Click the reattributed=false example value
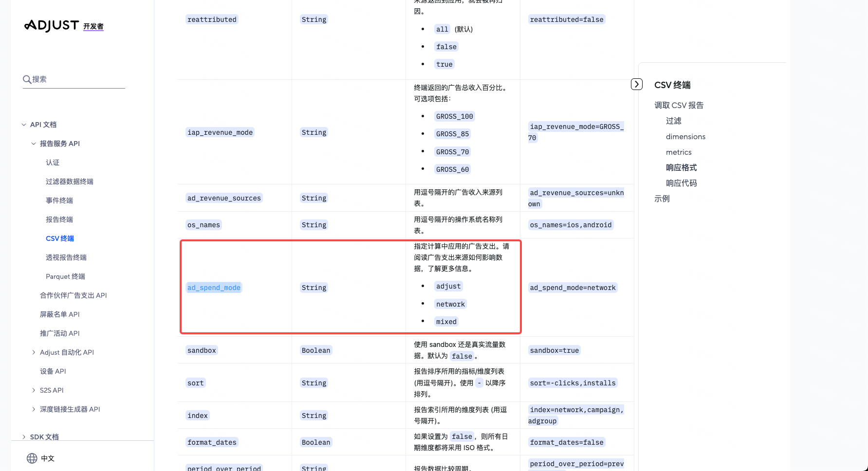The image size is (868, 471). tap(567, 19)
